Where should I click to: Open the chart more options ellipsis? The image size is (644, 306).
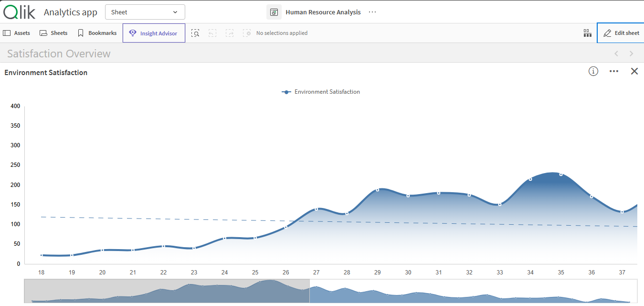(x=614, y=71)
